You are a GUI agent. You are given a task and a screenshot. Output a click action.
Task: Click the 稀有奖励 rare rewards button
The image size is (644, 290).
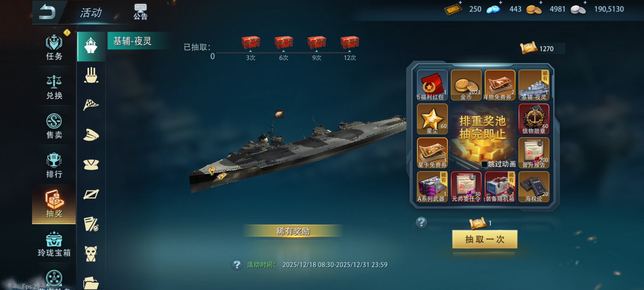pyautogui.click(x=293, y=231)
